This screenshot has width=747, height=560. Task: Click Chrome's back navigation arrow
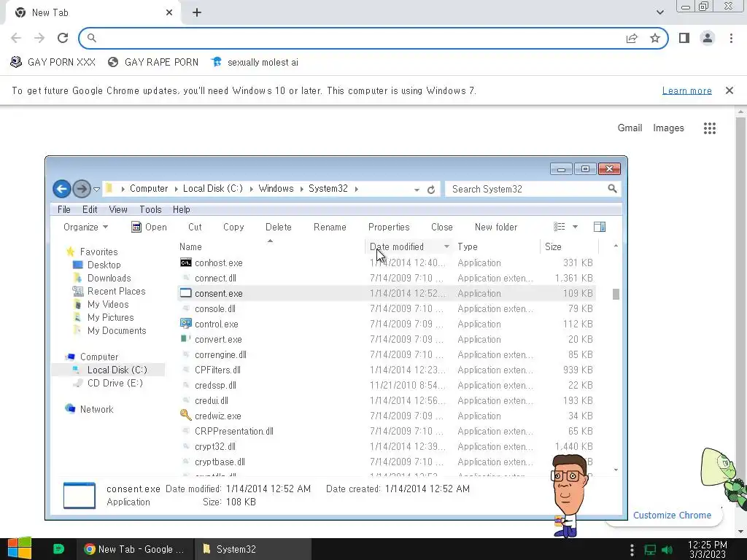point(16,38)
